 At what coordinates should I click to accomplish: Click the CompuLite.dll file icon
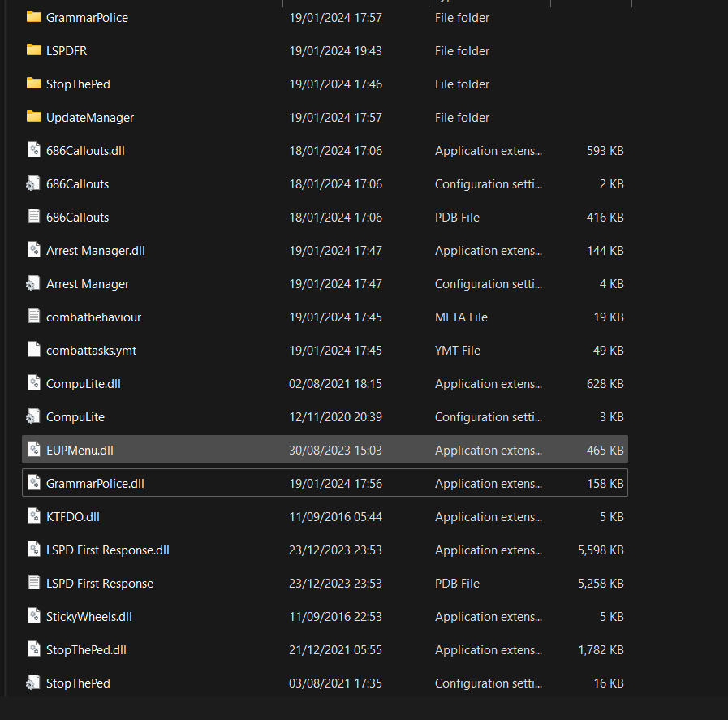pos(33,383)
